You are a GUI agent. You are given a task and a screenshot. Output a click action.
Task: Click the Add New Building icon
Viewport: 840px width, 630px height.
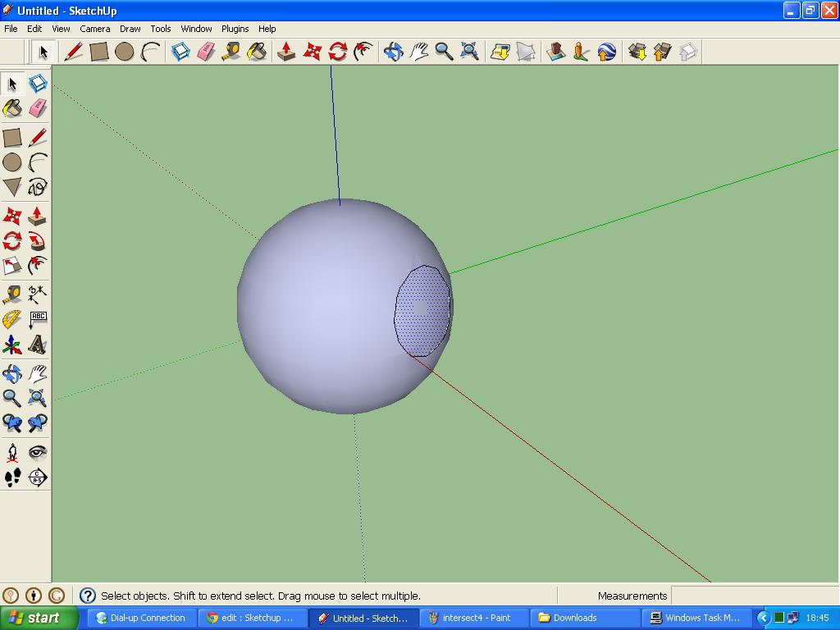point(555,52)
